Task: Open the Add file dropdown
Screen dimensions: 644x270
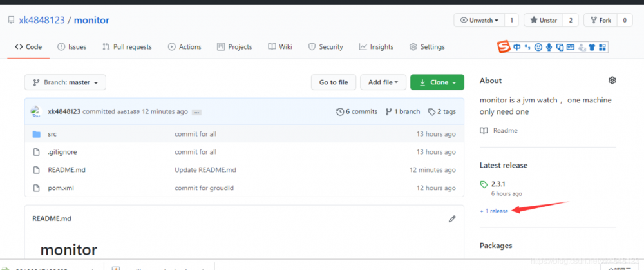Action: pyautogui.click(x=383, y=82)
